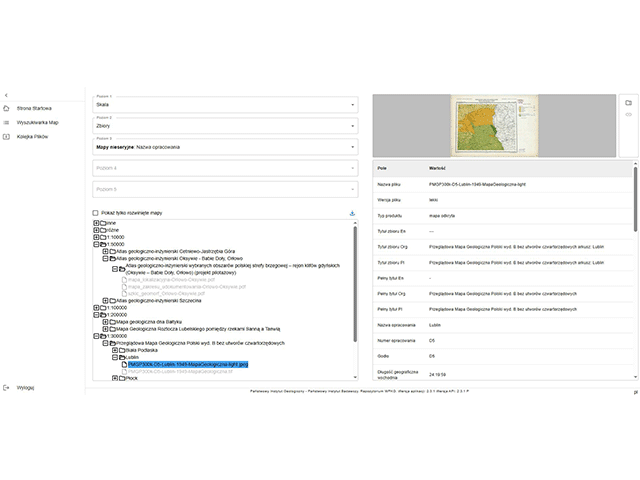Expand the 1:10000 tree node
This screenshot has width=640, height=480.
[x=96, y=237]
